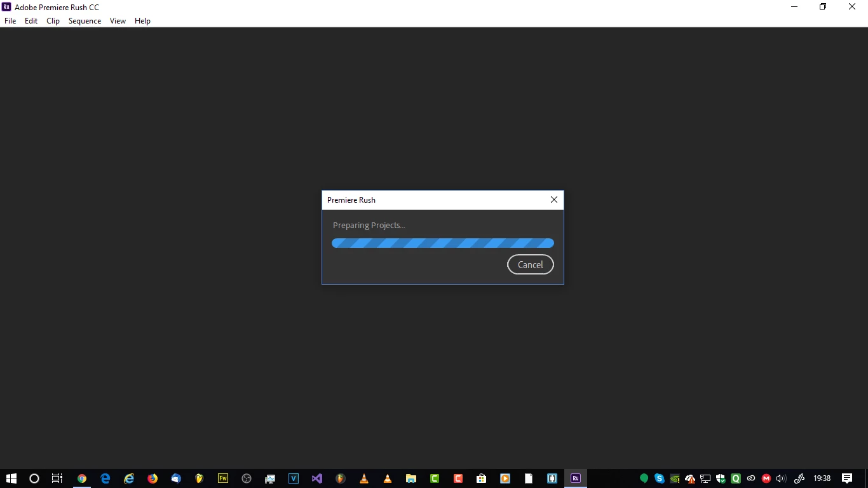This screenshot has height=488, width=868.
Task: Open the pen input tray icon
Action: 800,478
